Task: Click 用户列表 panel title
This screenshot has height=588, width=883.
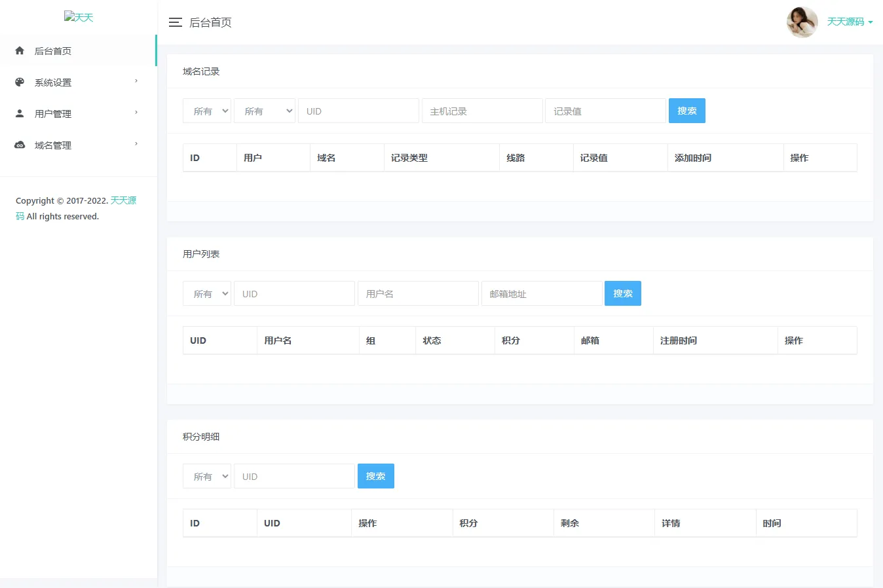Action: 201,254
